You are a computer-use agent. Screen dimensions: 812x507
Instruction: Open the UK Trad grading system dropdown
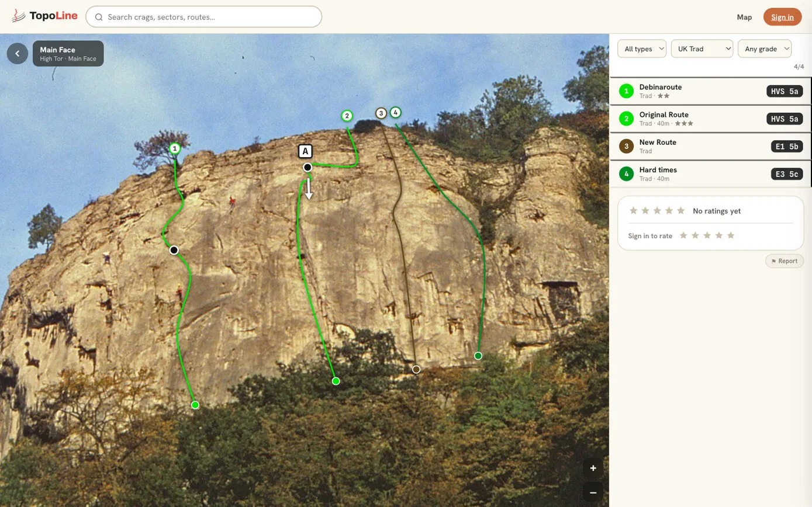coord(702,48)
